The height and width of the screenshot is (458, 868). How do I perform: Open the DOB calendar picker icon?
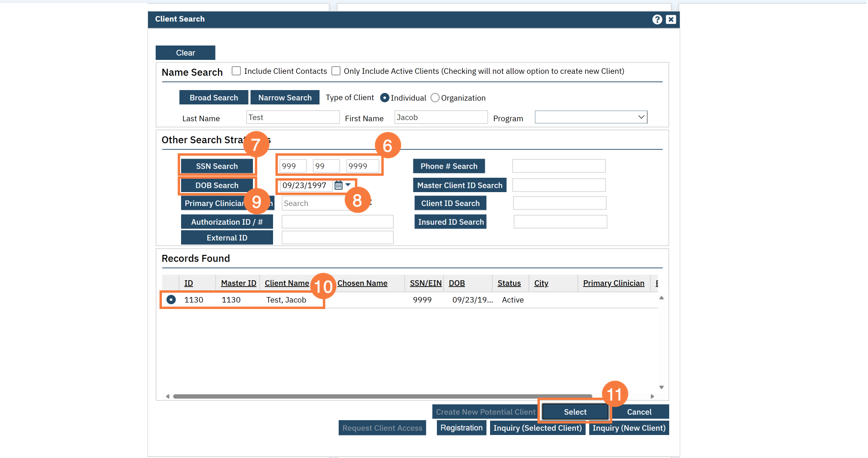tap(338, 185)
